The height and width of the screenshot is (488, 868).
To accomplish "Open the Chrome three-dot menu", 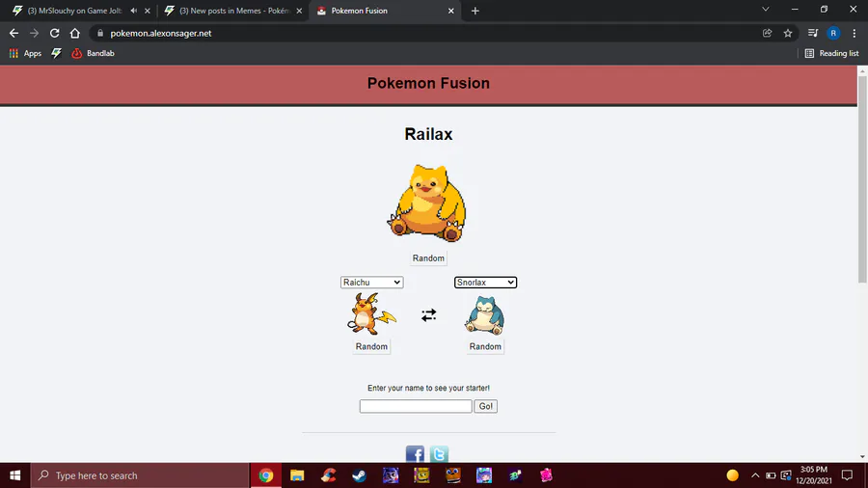I will [854, 33].
